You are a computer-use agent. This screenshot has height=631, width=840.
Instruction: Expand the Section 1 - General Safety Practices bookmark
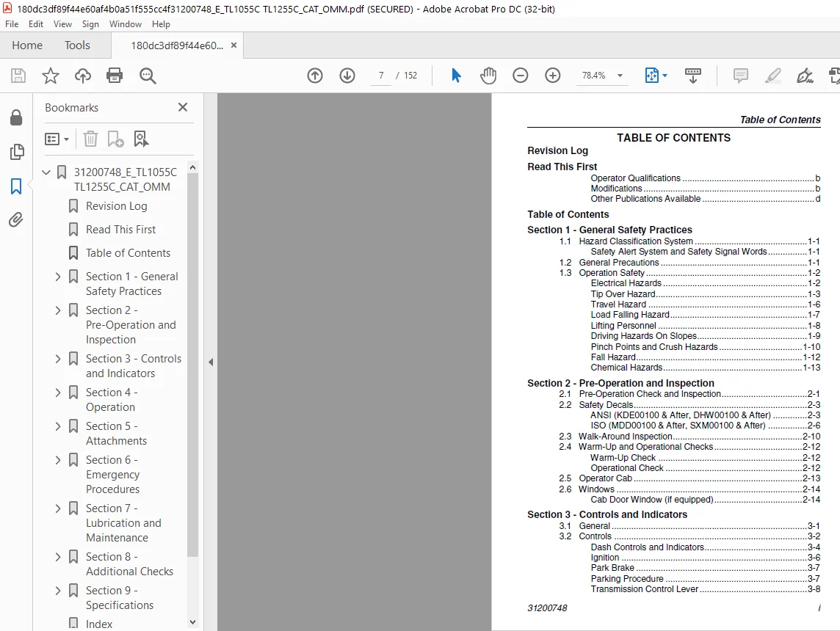coord(58,277)
